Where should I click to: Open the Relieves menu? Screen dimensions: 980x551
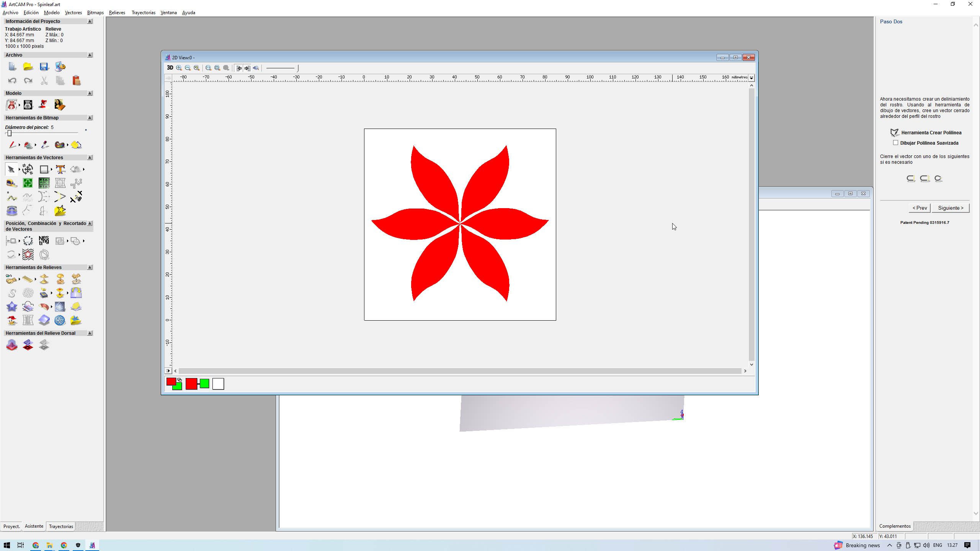pyautogui.click(x=117, y=13)
